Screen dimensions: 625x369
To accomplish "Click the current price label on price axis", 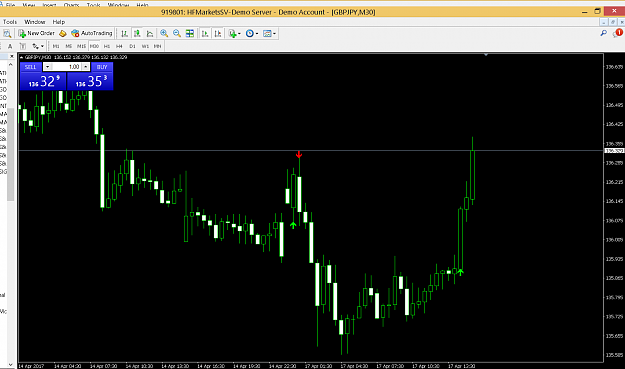I will point(614,151).
